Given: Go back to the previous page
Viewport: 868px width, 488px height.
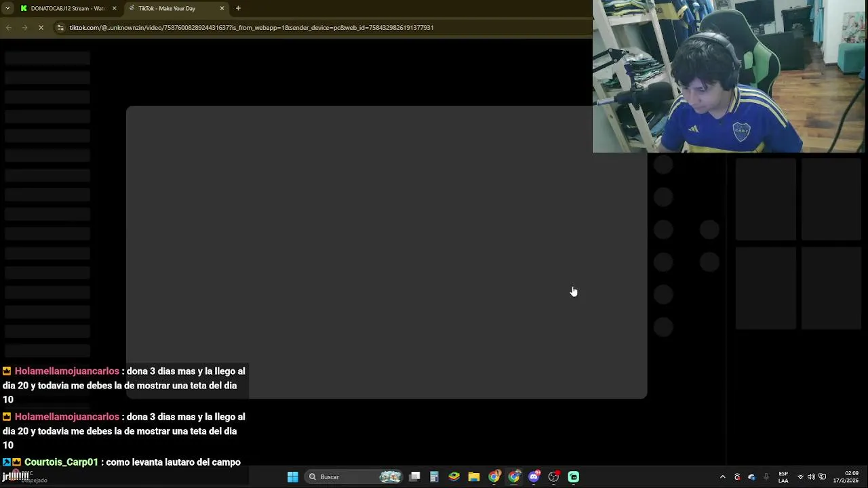Looking at the screenshot, I should [8, 27].
